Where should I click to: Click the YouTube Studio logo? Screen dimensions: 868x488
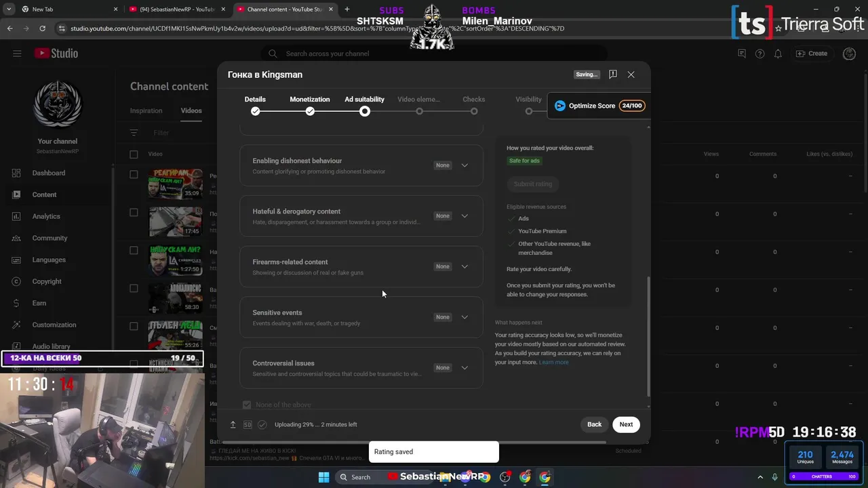[x=56, y=54]
